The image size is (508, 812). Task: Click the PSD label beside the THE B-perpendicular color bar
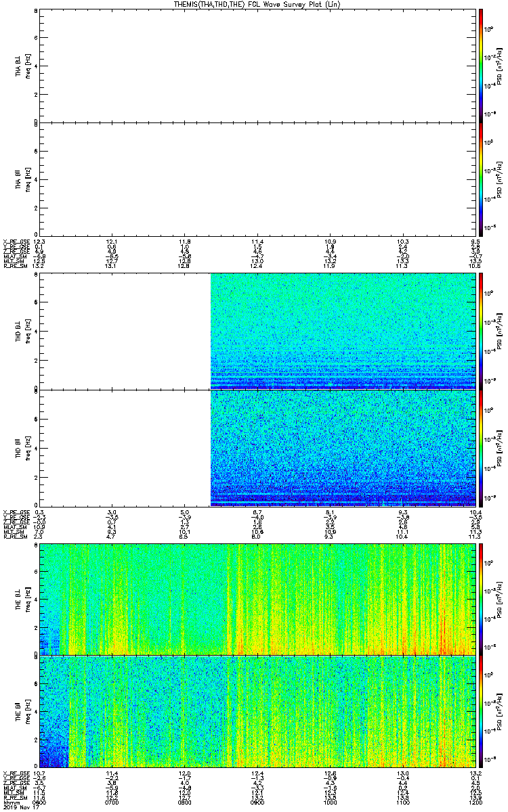[500, 598]
